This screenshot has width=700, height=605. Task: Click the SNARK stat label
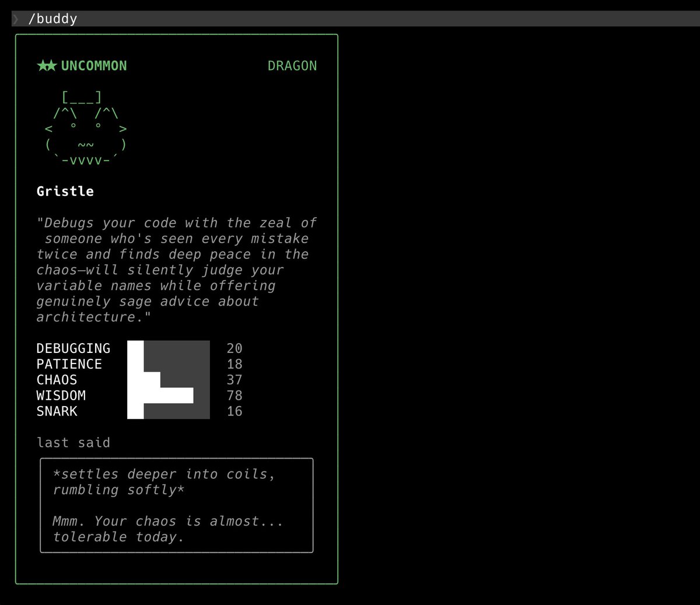(57, 411)
